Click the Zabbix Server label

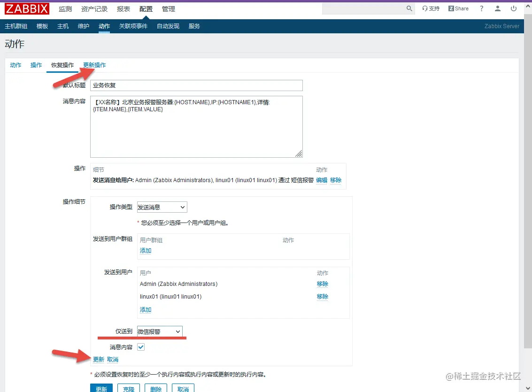[502, 26]
